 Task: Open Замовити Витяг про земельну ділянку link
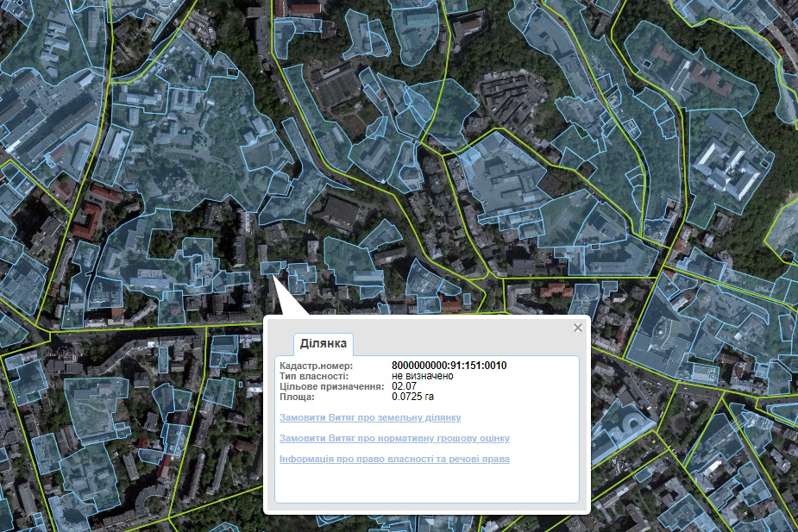click(370, 417)
